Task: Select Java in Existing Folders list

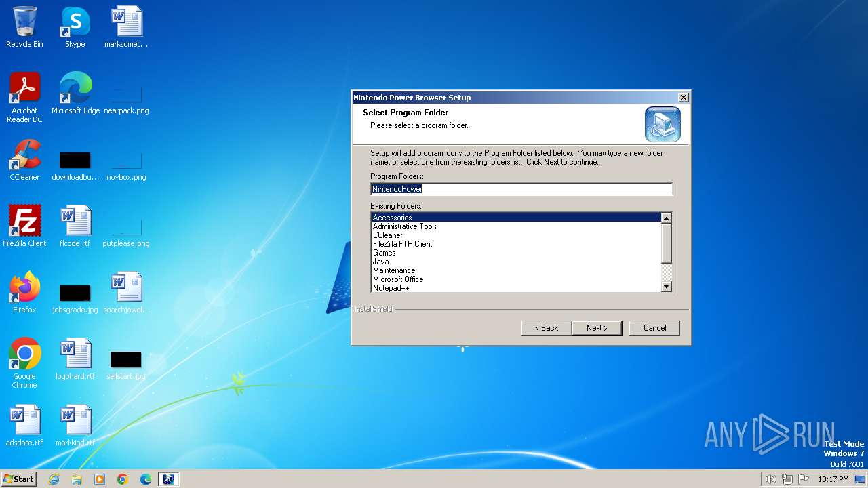Action: 515,262
